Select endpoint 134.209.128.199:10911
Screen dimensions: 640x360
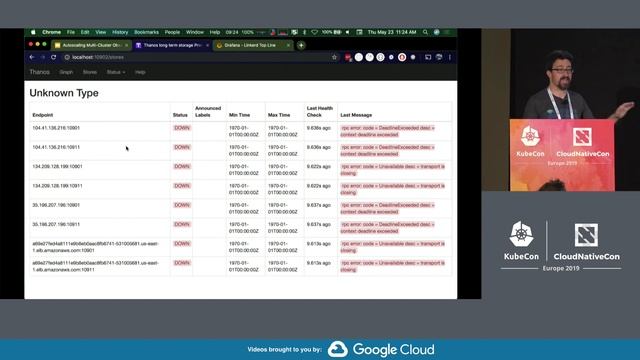click(x=57, y=186)
